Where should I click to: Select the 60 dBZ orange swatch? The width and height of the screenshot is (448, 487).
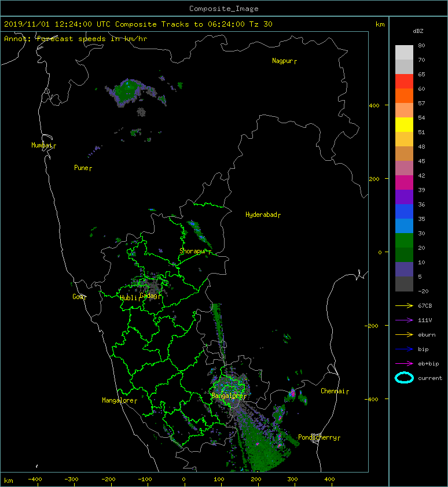tap(404, 95)
